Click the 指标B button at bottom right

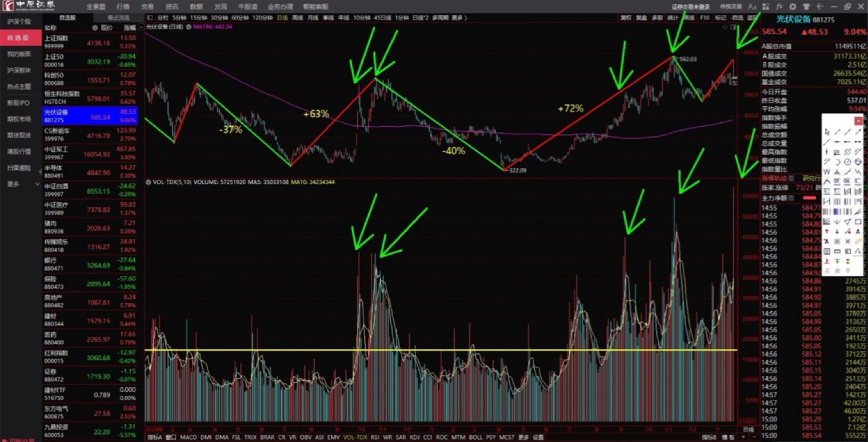pyautogui.click(x=710, y=437)
